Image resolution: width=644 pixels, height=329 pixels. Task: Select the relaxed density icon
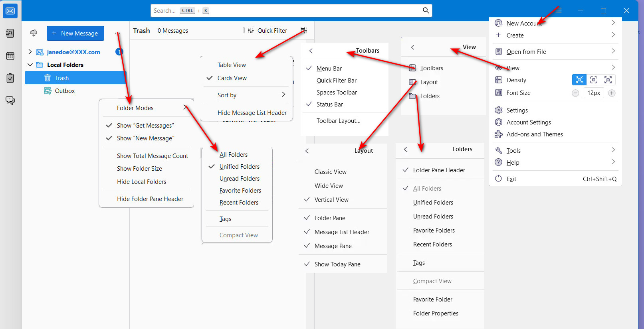(x=608, y=80)
